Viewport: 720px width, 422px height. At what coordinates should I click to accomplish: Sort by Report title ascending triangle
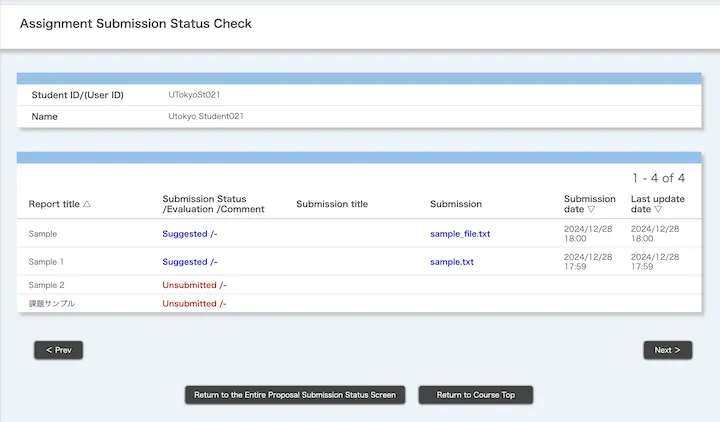coord(87,204)
